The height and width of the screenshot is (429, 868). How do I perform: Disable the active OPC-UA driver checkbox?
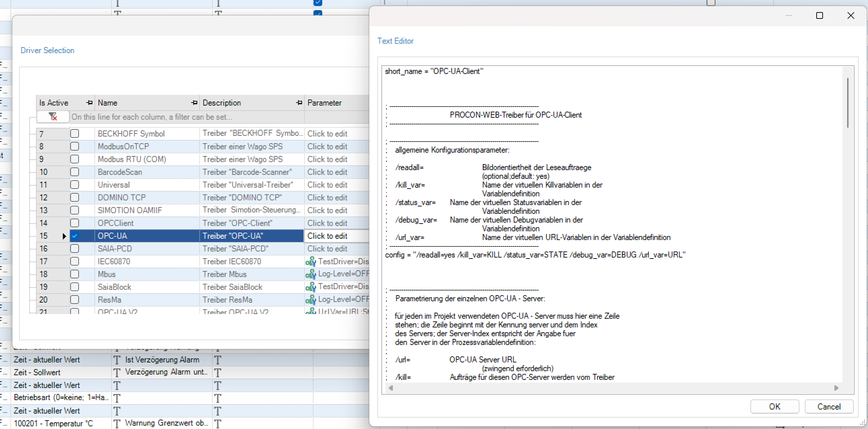point(75,236)
